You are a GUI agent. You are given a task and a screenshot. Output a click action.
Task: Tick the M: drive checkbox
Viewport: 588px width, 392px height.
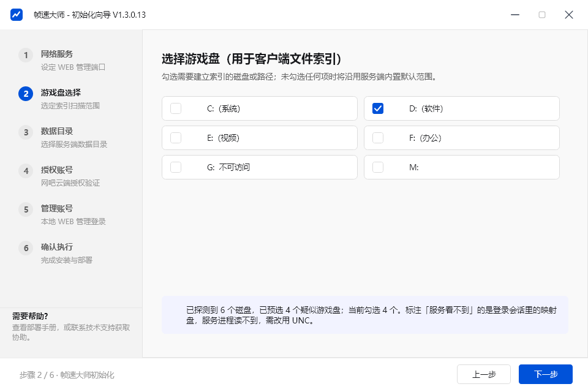tap(378, 167)
